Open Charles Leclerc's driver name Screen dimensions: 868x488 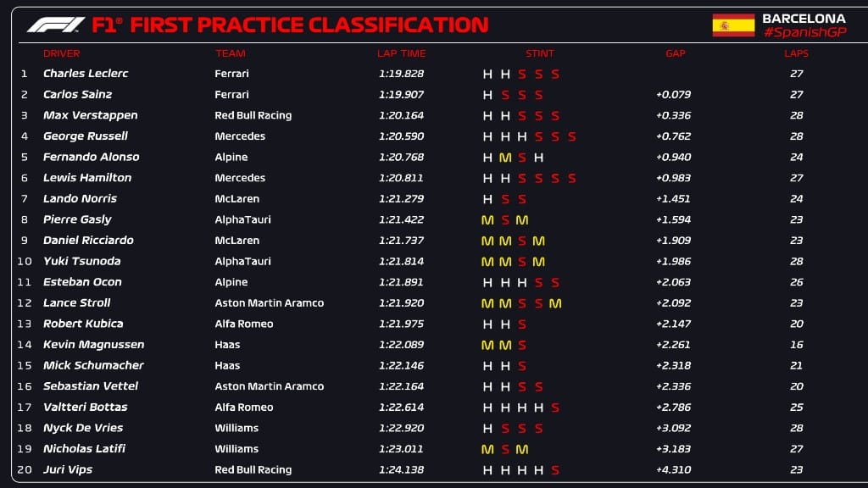pyautogui.click(x=86, y=74)
